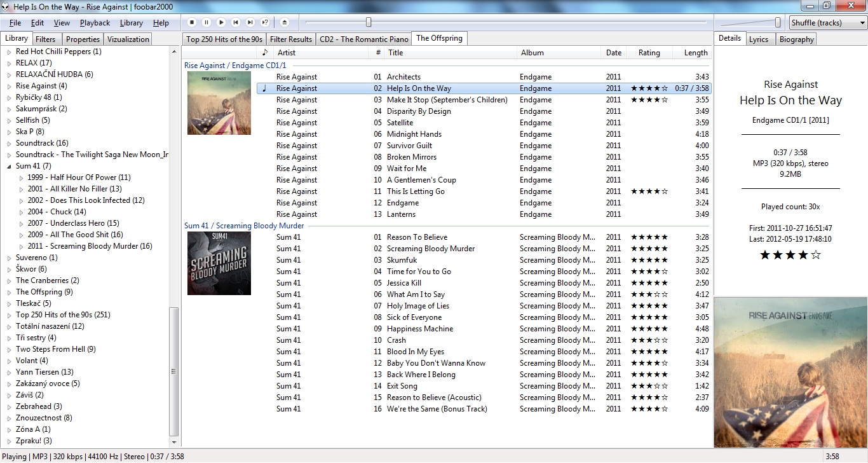
Task: Pause the current track
Action: click(x=207, y=22)
